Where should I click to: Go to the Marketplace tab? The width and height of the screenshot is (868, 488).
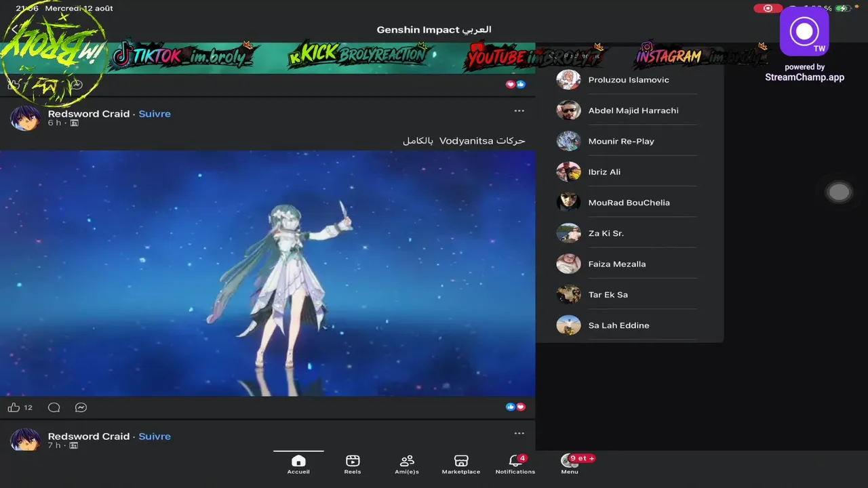pyautogui.click(x=461, y=464)
